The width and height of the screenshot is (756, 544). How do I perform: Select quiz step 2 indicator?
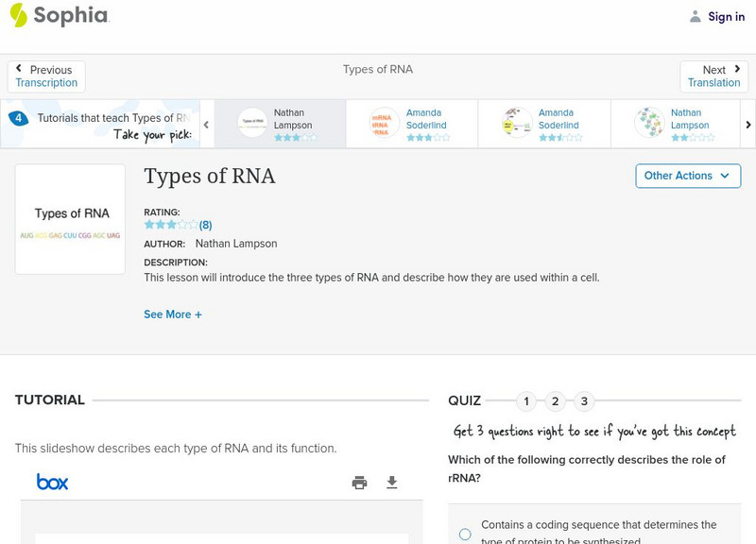click(x=556, y=400)
